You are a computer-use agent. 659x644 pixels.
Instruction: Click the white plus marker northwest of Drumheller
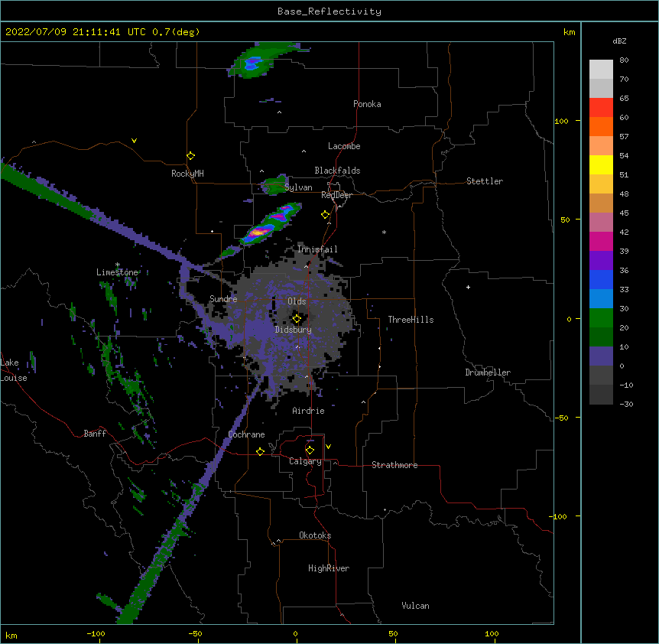(x=468, y=287)
